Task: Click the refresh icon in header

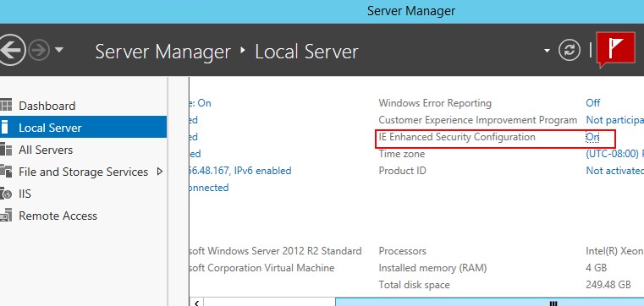Action: (570, 51)
